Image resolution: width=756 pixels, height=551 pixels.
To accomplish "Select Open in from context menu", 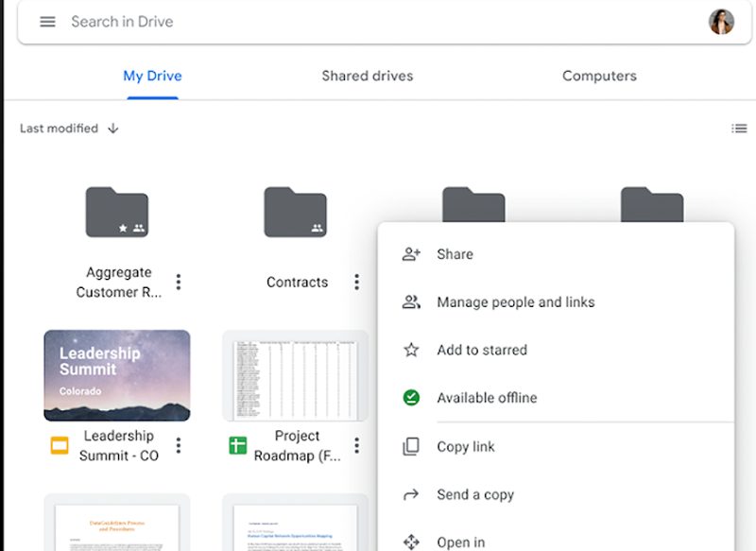I will click(461, 542).
